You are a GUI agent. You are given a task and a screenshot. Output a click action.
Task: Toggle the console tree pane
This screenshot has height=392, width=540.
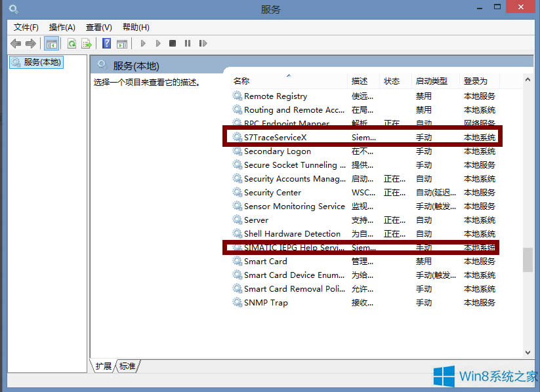coord(51,43)
